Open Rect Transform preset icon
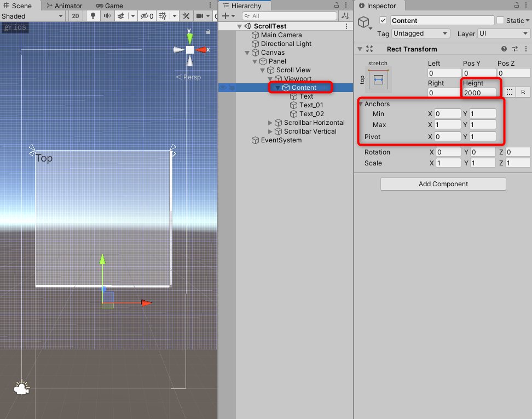The image size is (532, 419). tap(515, 49)
